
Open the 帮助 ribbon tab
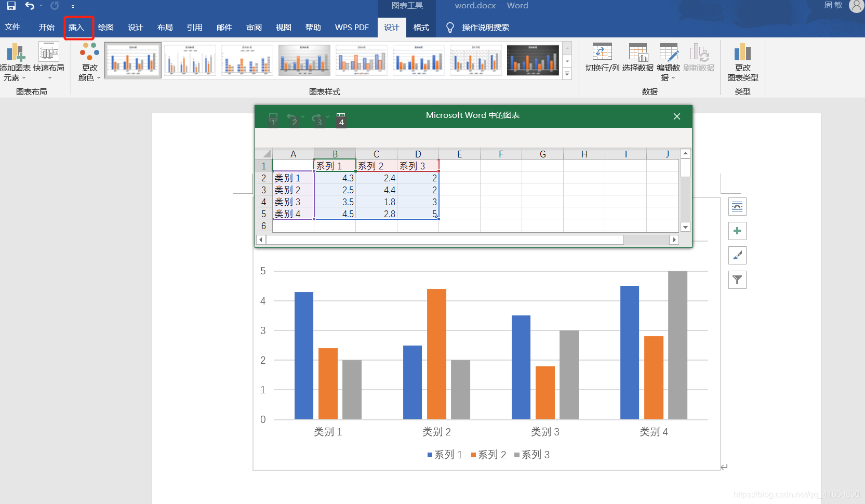[x=313, y=27]
